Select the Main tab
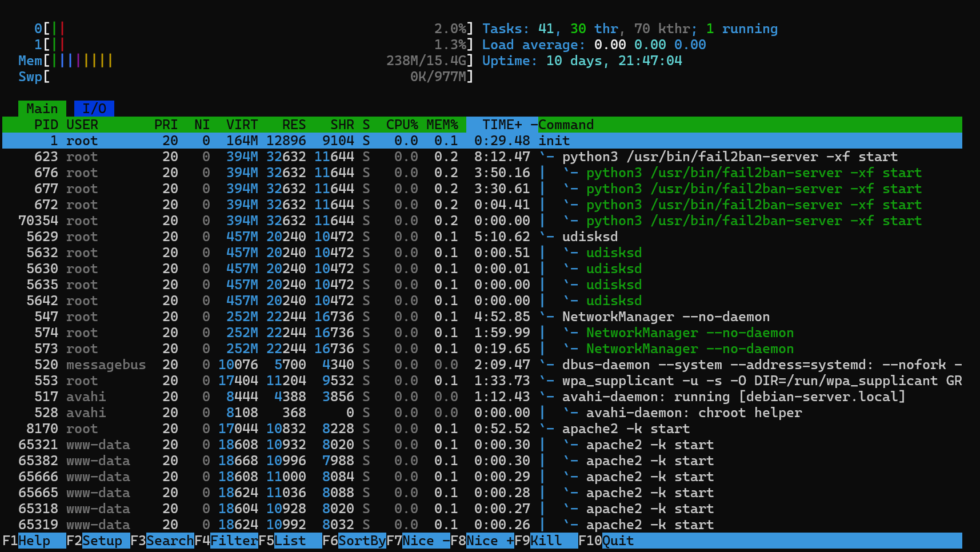The image size is (980, 552). click(x=42, y=109)
